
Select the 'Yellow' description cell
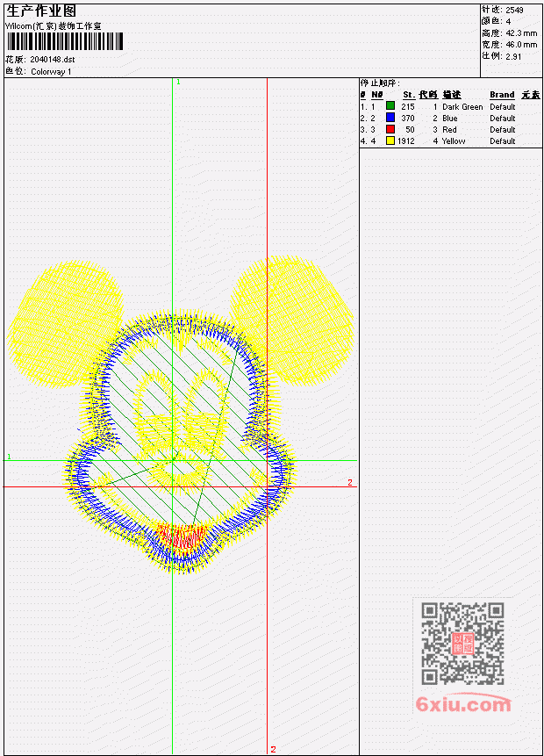coord(454,141)
